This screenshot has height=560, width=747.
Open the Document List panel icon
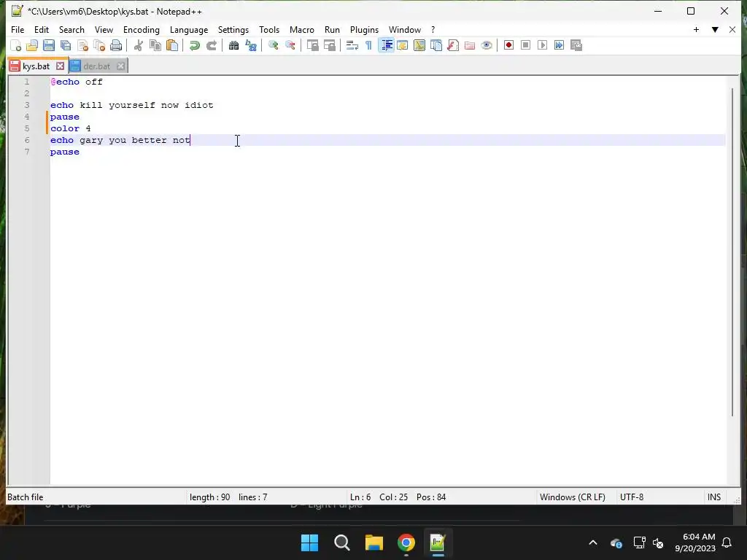pyautogui.click(x=436, y=45)
